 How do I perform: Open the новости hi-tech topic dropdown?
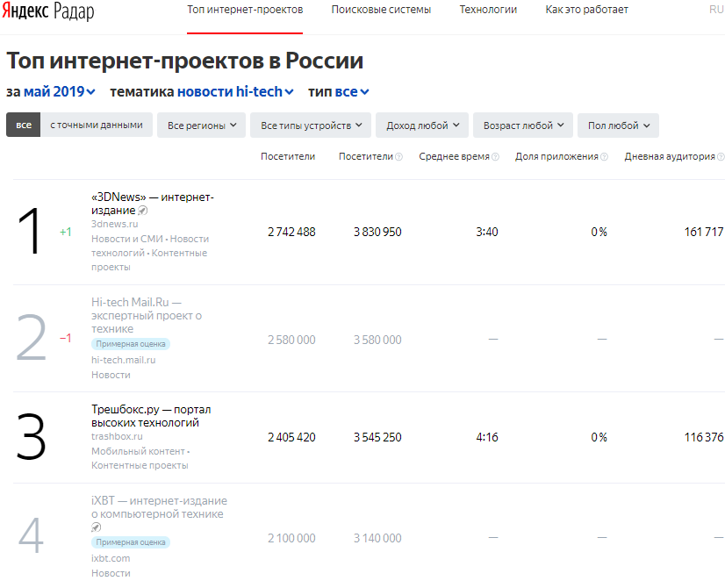[x=235, y=91]
